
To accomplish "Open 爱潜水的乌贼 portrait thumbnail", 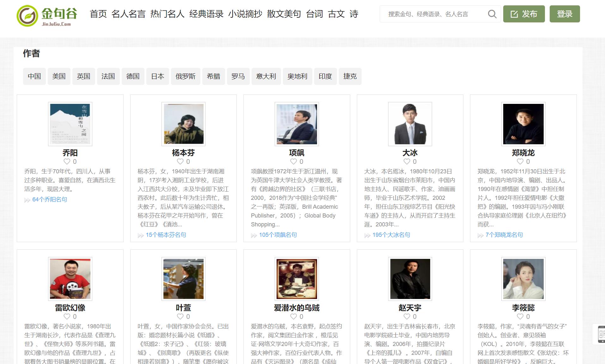I will tap(297, 279).
